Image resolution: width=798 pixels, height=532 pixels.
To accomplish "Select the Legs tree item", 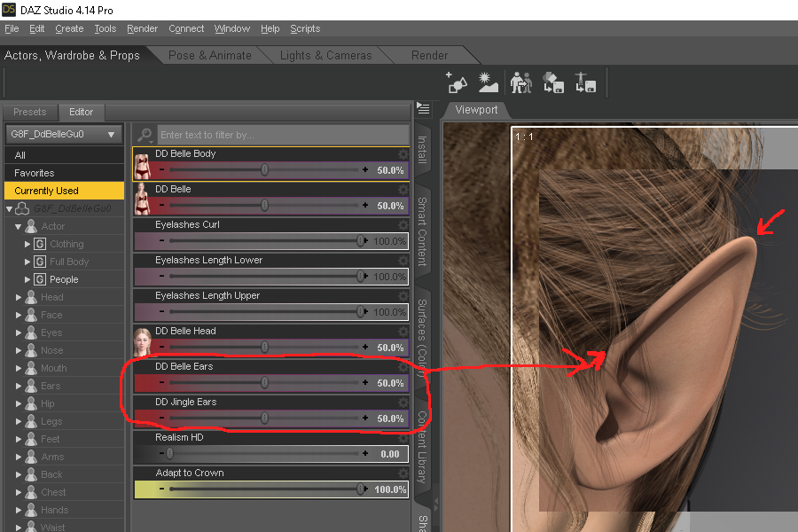I will coord(51,421).
